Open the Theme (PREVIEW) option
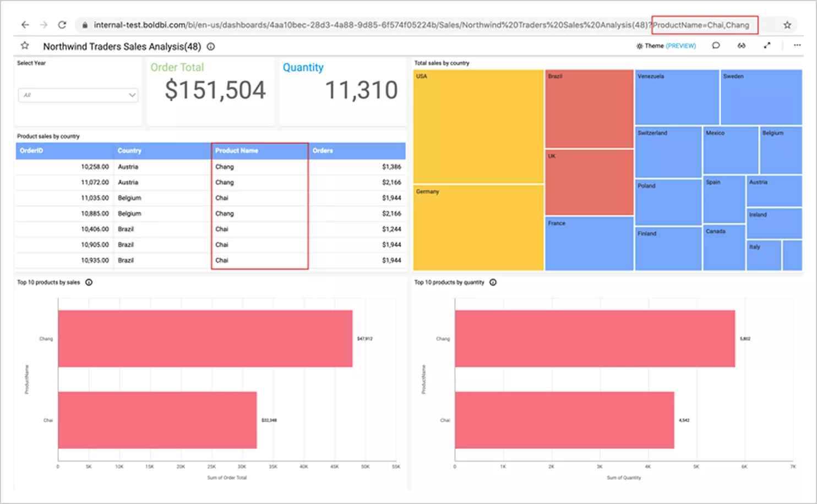 tap(666, 46)
